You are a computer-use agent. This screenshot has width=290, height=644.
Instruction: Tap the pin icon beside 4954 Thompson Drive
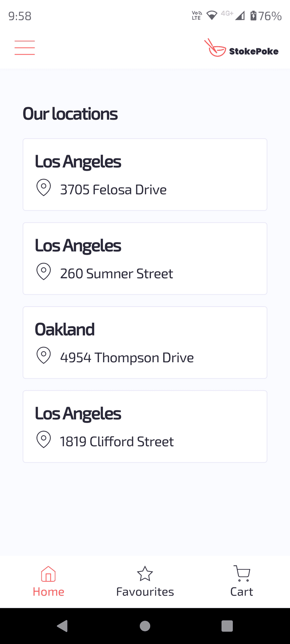[x=44, y=356]
